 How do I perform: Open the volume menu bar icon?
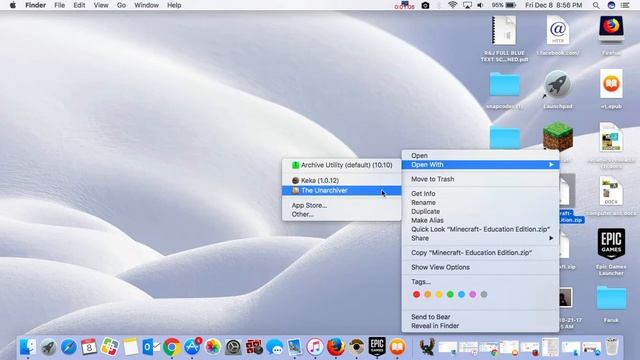click(x=480, y=5)
